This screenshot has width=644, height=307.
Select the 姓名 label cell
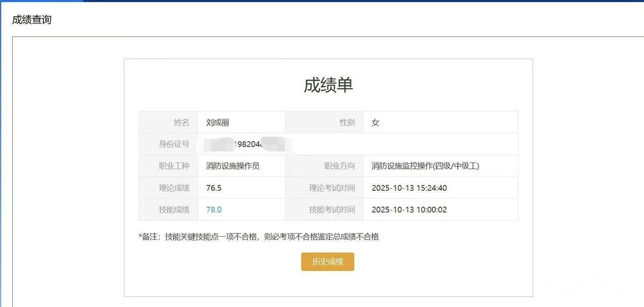182,122
